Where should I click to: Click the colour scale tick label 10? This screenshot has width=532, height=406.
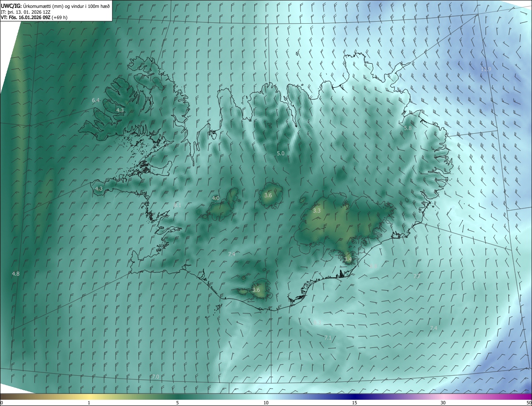tap(266, 403)
